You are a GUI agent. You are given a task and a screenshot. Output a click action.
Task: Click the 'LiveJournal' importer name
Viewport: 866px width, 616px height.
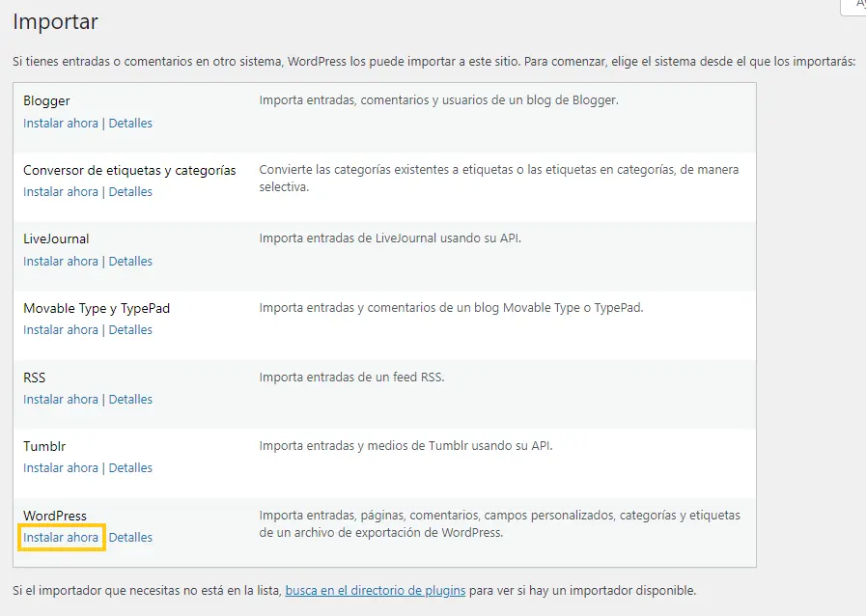coord(56,239)
